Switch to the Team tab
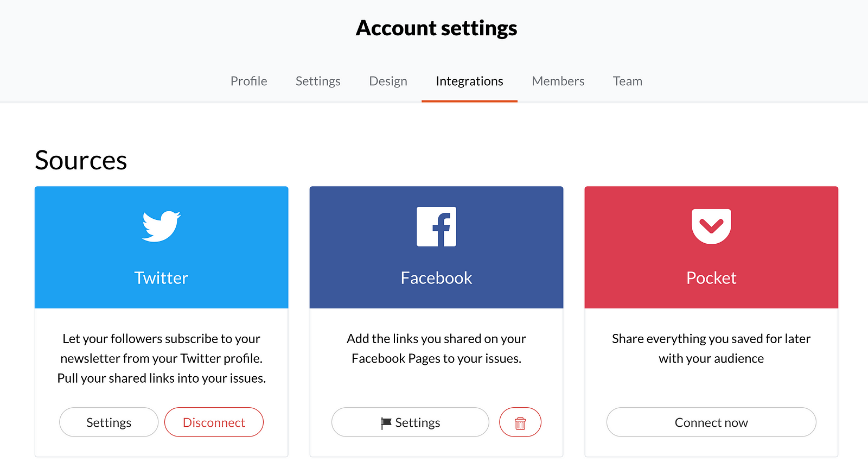The width and height of the screenshot is (868, 468). pos(628,81)
